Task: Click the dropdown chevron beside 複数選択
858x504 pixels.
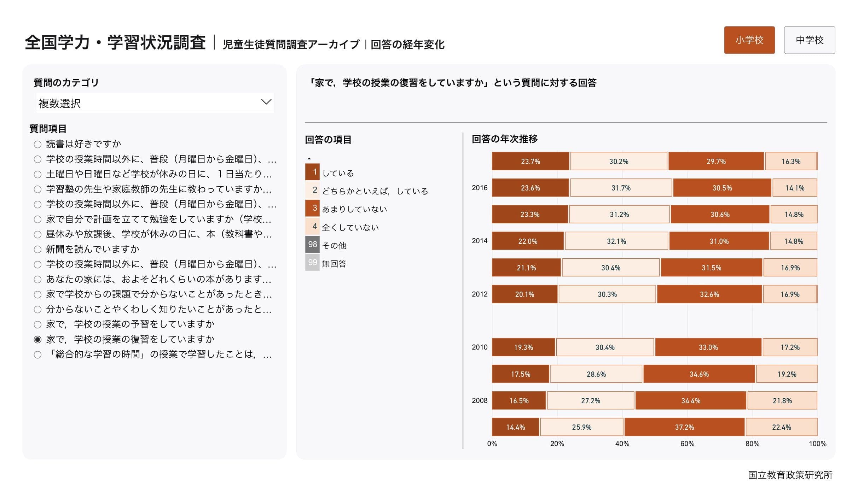Action: 266,102
